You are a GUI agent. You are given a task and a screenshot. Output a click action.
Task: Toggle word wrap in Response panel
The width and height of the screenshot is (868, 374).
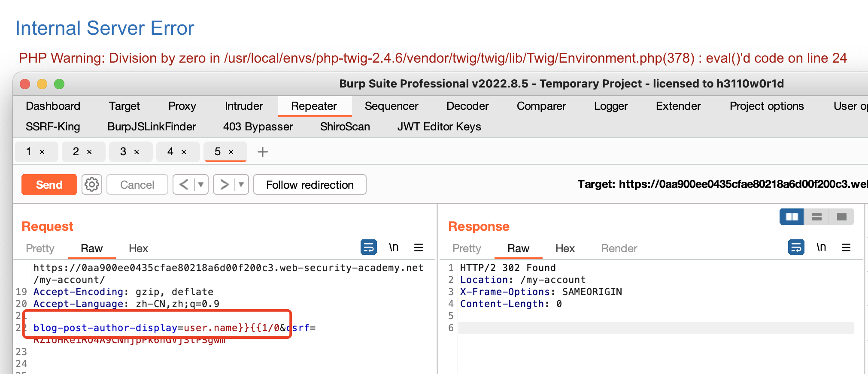pyautogui.click(x=796, y=247)
